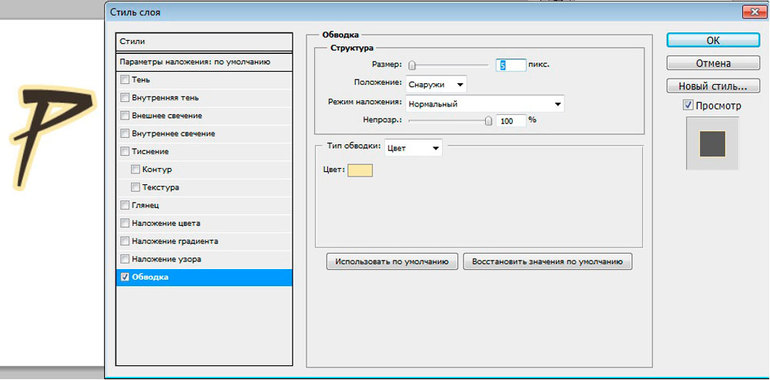The image size is (770, 380).
Task: Click the Новый стиль... button
Action: [713, 86]
